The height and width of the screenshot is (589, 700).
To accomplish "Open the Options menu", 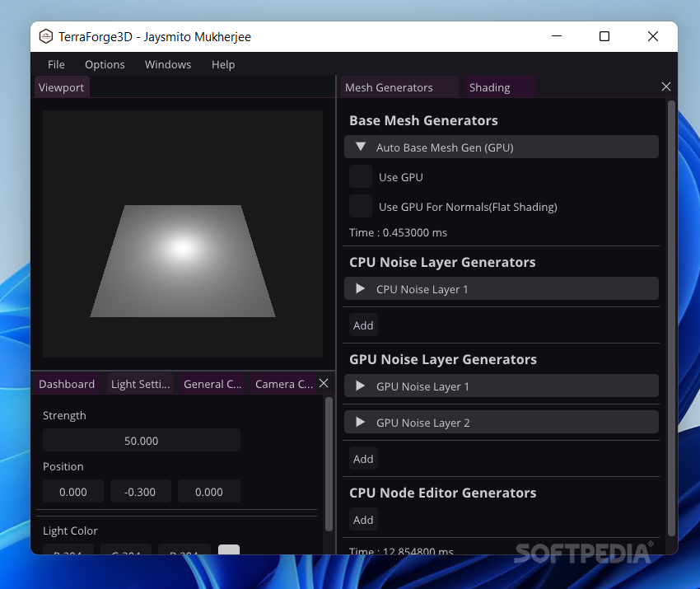I will point(105,64).
